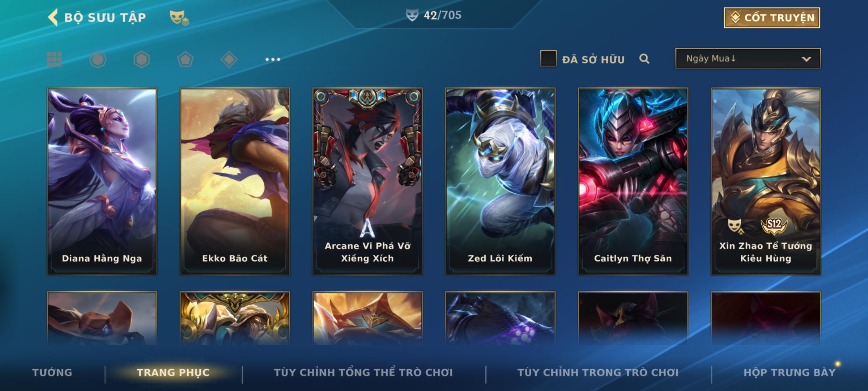Select the octagon rarity filter icon
Viewport: 868px width, 391px height.
click(x=98, y=59)
